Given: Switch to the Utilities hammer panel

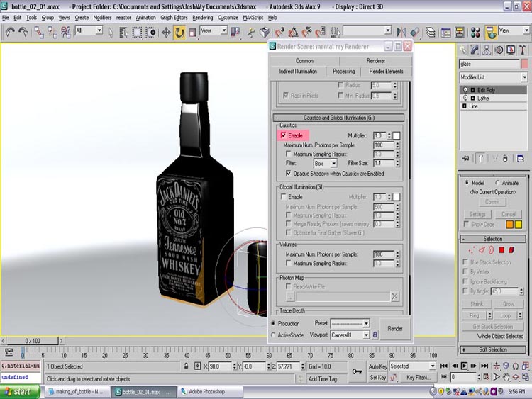Looking at the screenshot, I should coord(522,50).
